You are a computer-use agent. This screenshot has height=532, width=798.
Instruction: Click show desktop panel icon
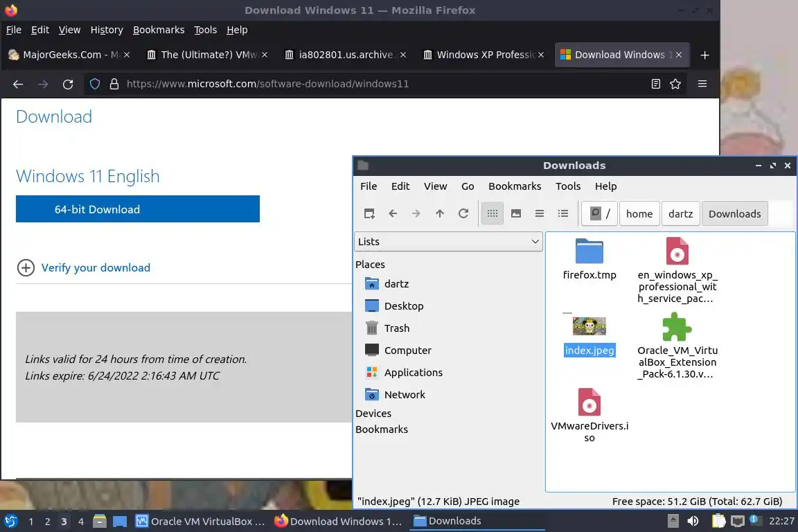pos(120,522)
